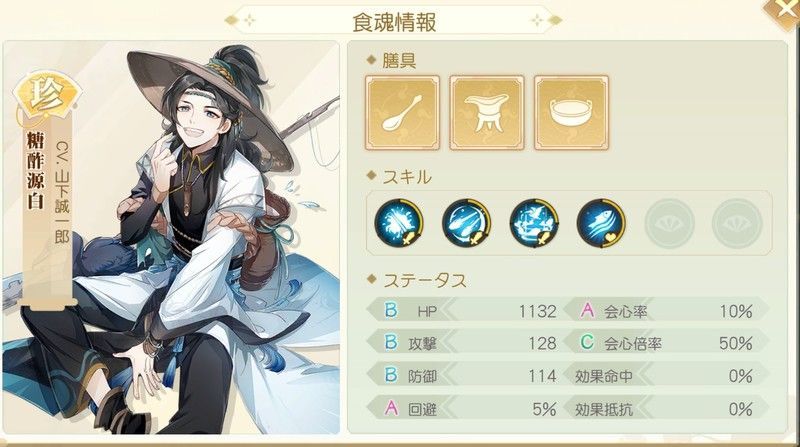Select the spoon utensil slot

point(403,113)
